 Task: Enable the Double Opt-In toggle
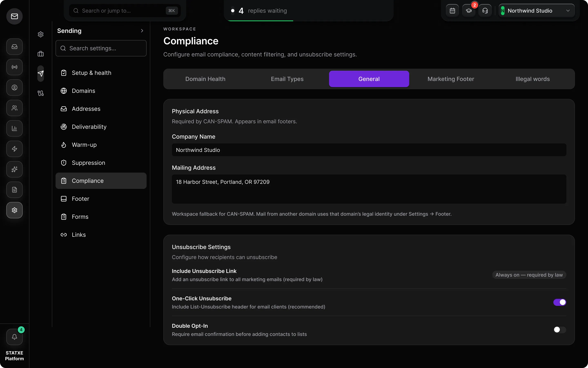pos(560,330)
